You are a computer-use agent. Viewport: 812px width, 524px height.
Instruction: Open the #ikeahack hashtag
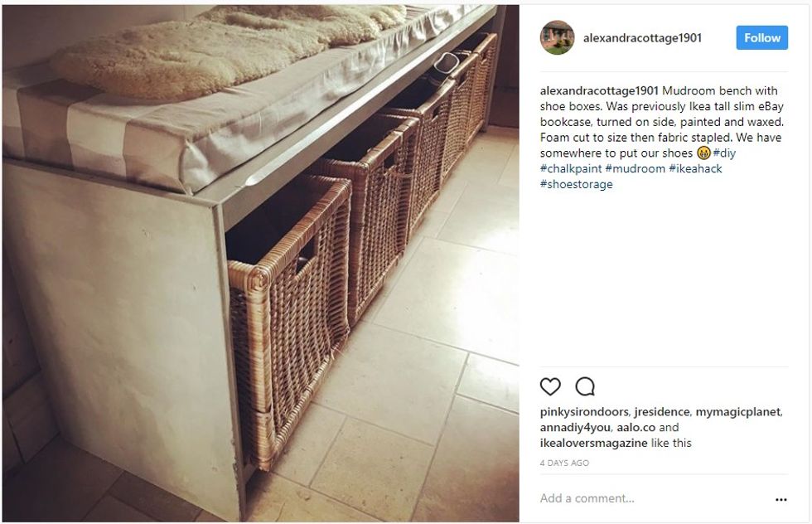click(x=695, y=168)
